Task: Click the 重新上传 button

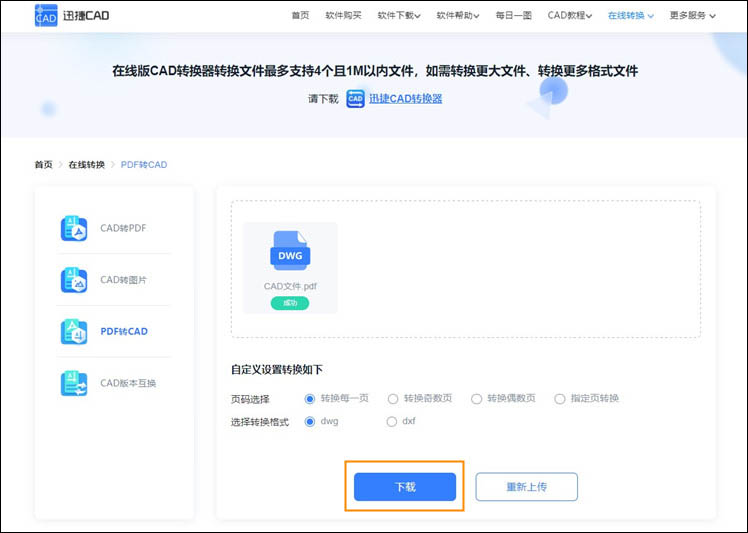Action: [x=527, y=487]
